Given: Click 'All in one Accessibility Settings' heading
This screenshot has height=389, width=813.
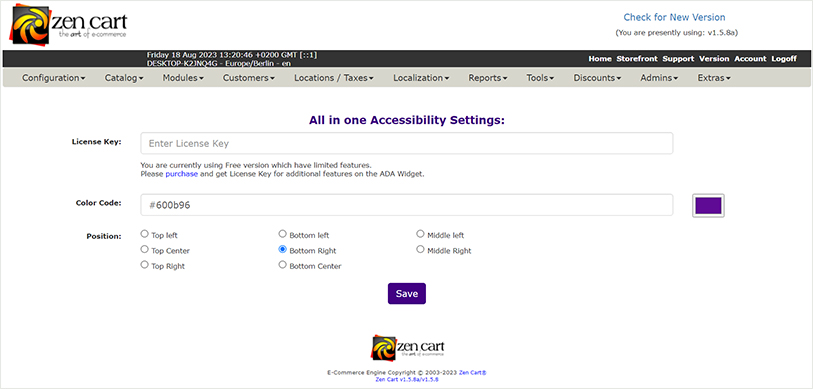Looking at the screenshot, I should coord(406,120).
